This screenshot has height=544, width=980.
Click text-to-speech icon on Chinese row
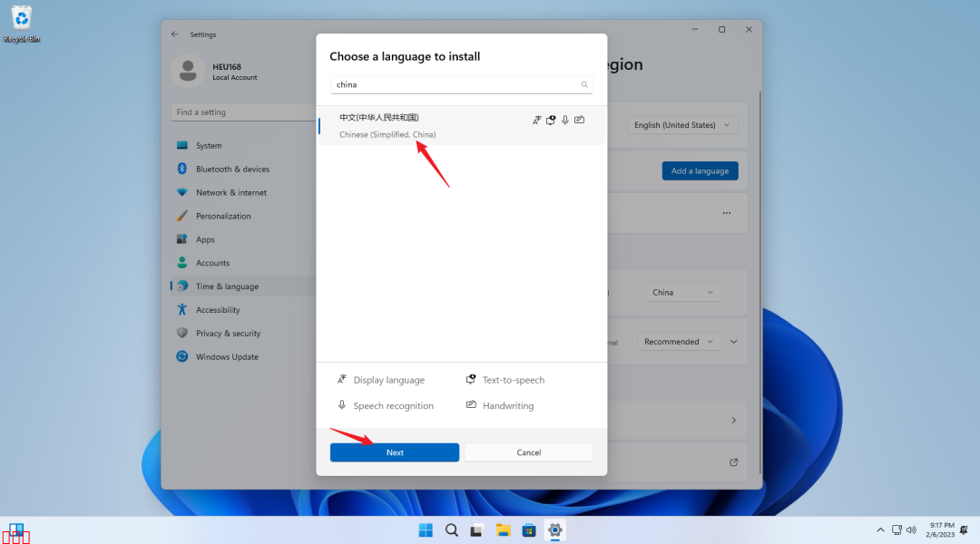(551, 120)
